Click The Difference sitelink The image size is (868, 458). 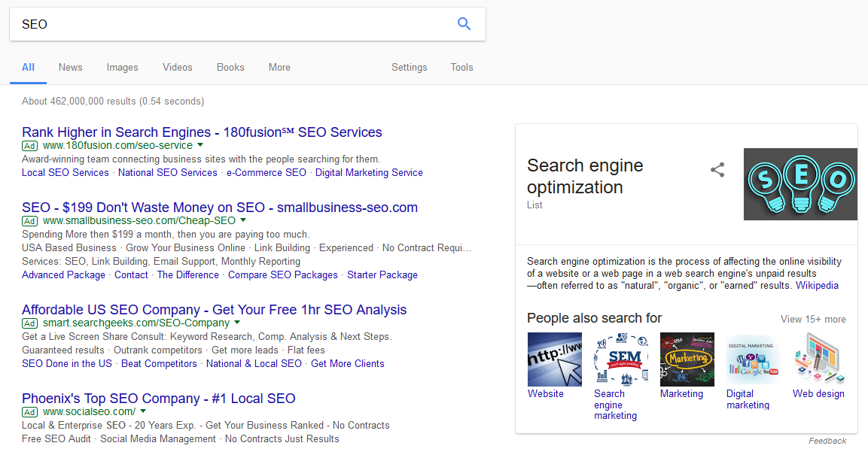tap(188, 275)
